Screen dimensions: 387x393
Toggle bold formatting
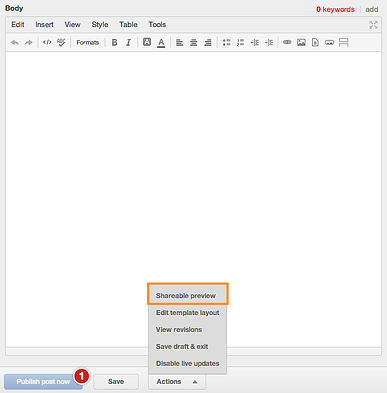114,42
